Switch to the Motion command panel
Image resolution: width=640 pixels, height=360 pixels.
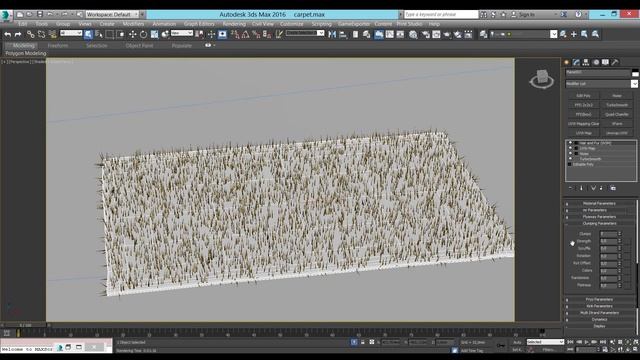point(596,62)
